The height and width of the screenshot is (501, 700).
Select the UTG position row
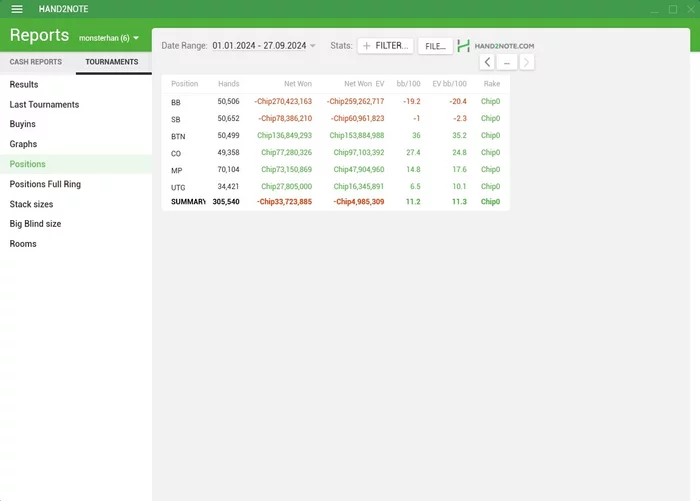336,187
